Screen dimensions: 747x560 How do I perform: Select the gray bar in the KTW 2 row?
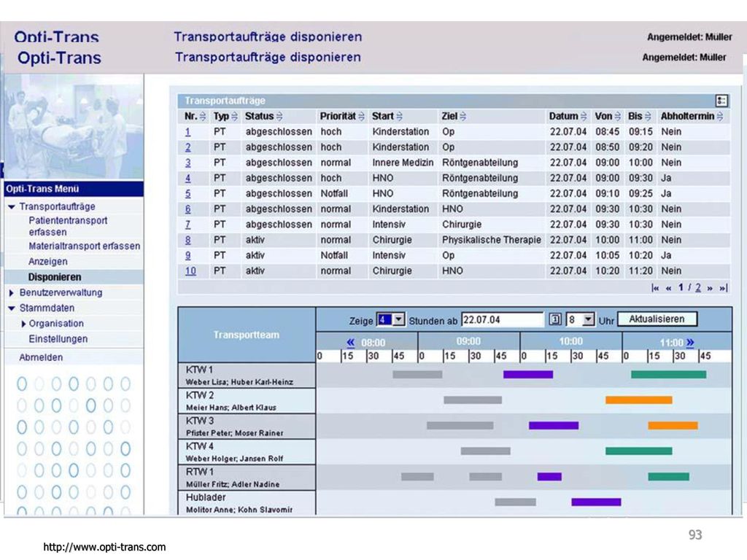coord(473,400)
